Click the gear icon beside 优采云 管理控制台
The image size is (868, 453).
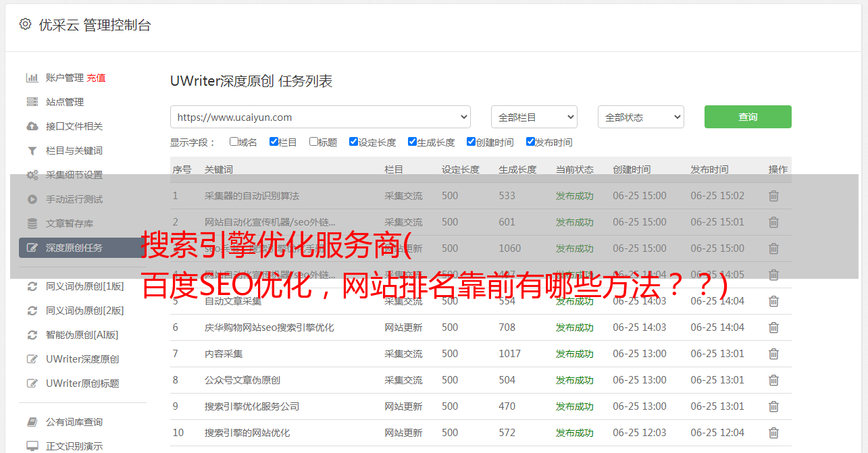point(25,24)
